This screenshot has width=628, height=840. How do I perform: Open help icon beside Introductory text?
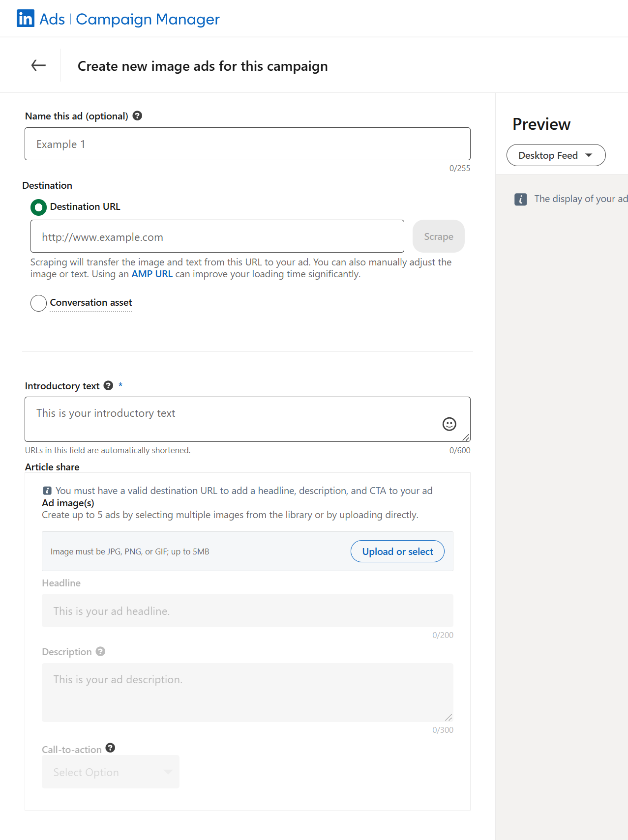click(x=109, y=385)
